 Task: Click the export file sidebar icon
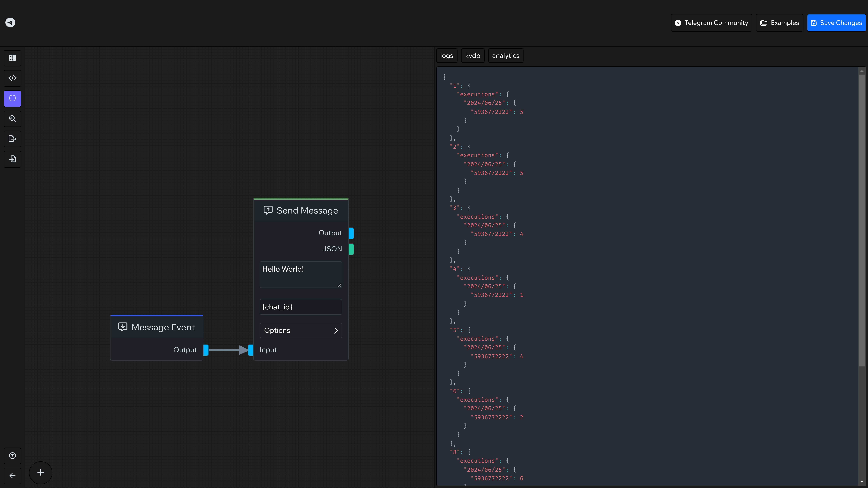coord(12,139)
